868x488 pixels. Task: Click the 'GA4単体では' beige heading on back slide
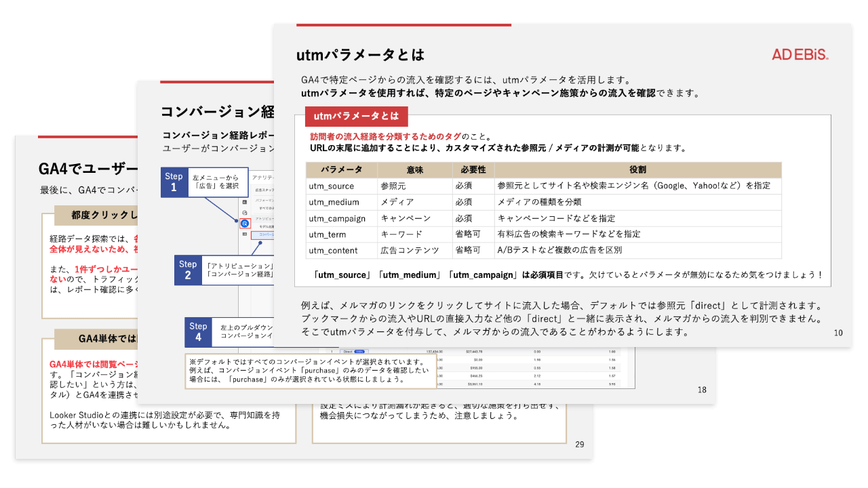click(96, 339)
